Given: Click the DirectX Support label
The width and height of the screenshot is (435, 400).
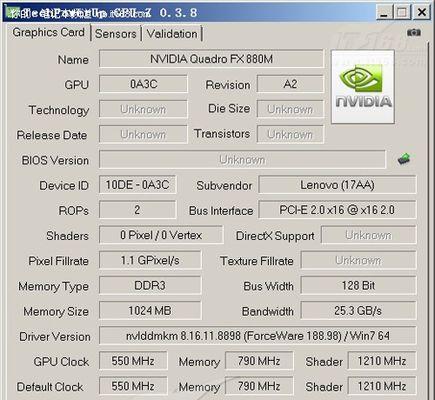Looking at the screenshot, I should 275,236.
